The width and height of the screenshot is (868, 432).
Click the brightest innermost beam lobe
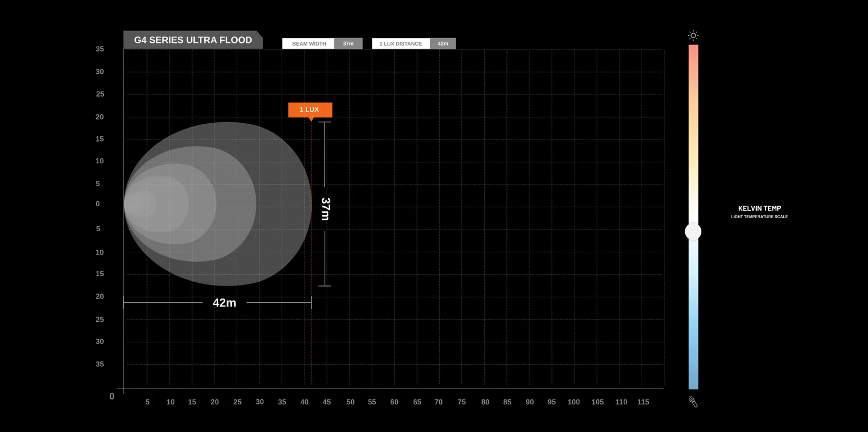point(140,204)
